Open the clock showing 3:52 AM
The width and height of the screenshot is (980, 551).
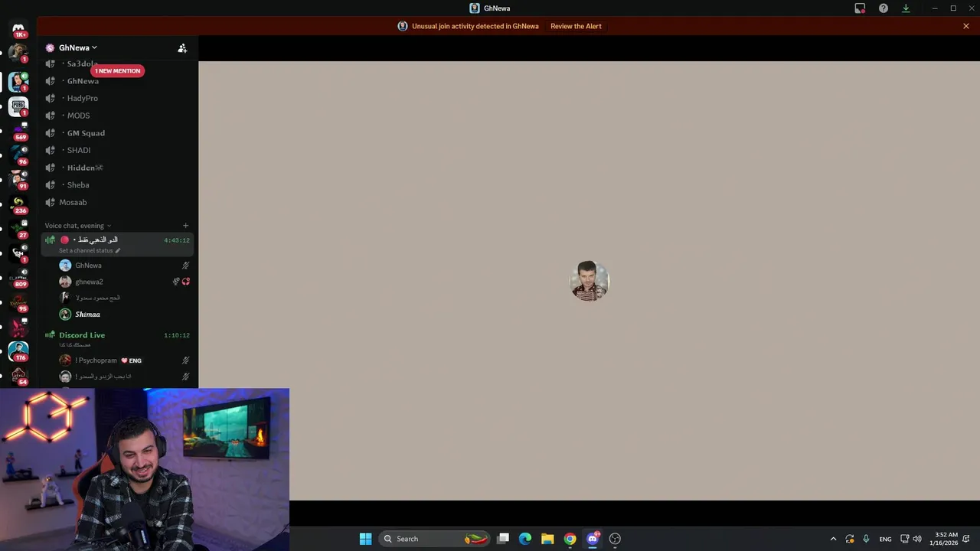tap(943, 539)
